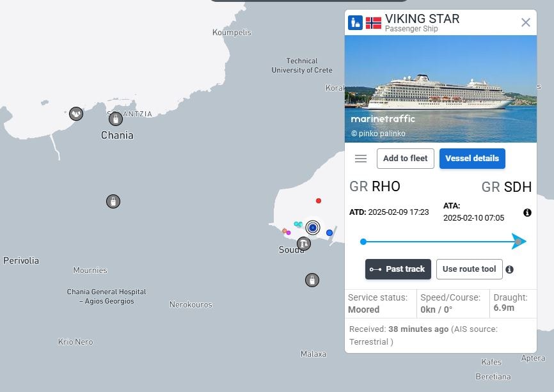Click the Norway flag icon
This screenshot has width=554, height=392.
pyautogui.click(x=374, y=23)
